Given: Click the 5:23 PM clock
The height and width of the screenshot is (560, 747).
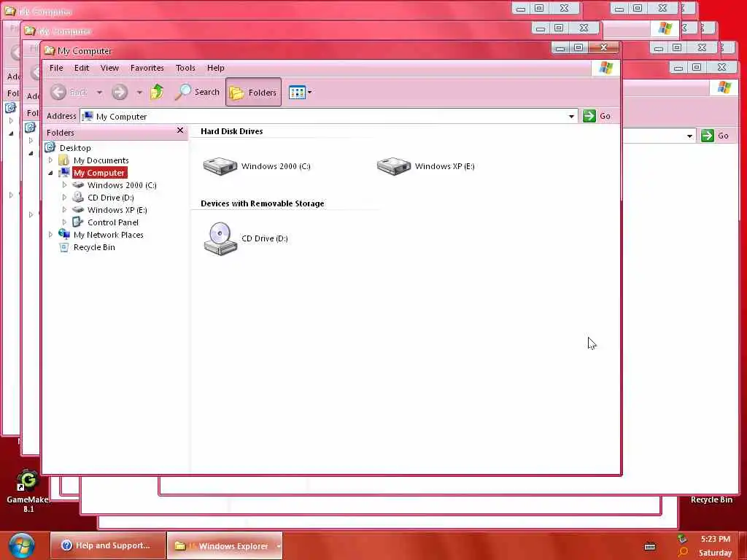Looking at the screenshot, I should (x=715, y=539).
